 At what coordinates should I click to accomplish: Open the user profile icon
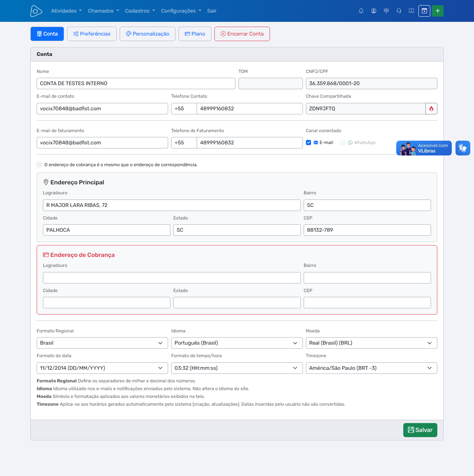coord(374,11)
